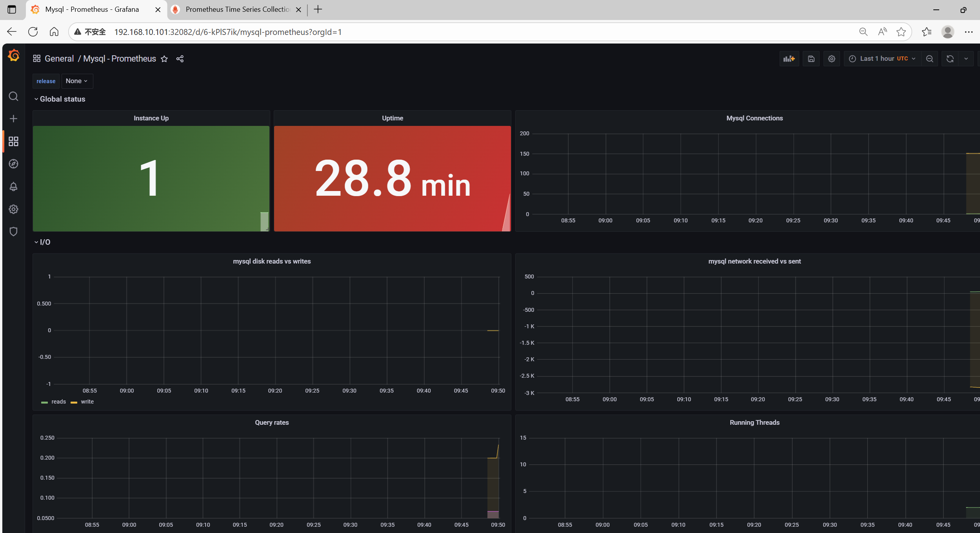The image size is (980, 533).
Task: Open the browser profile avatar
Action: click(x=947, y=32)
